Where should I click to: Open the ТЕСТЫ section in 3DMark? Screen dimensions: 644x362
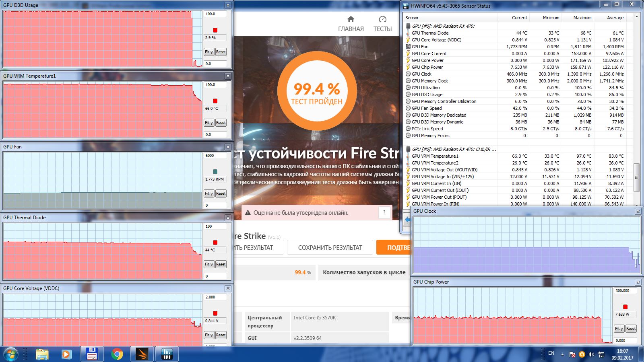(x=382, y=24)
